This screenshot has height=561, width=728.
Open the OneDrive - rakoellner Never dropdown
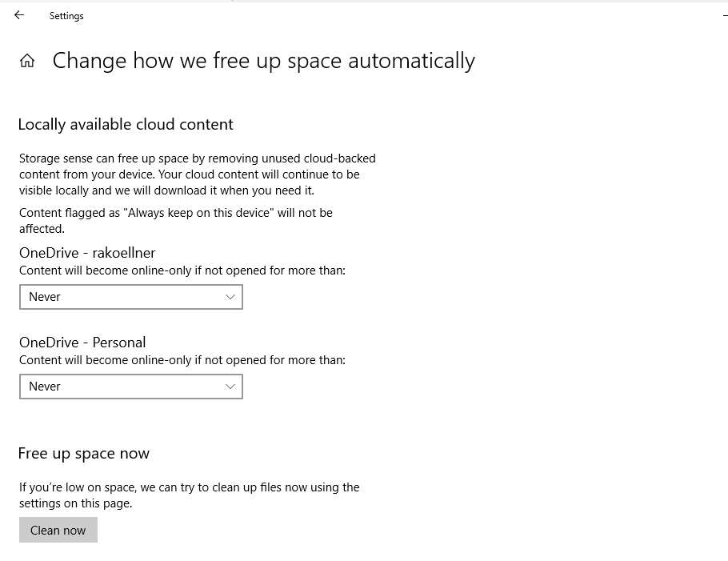[130, 297]
